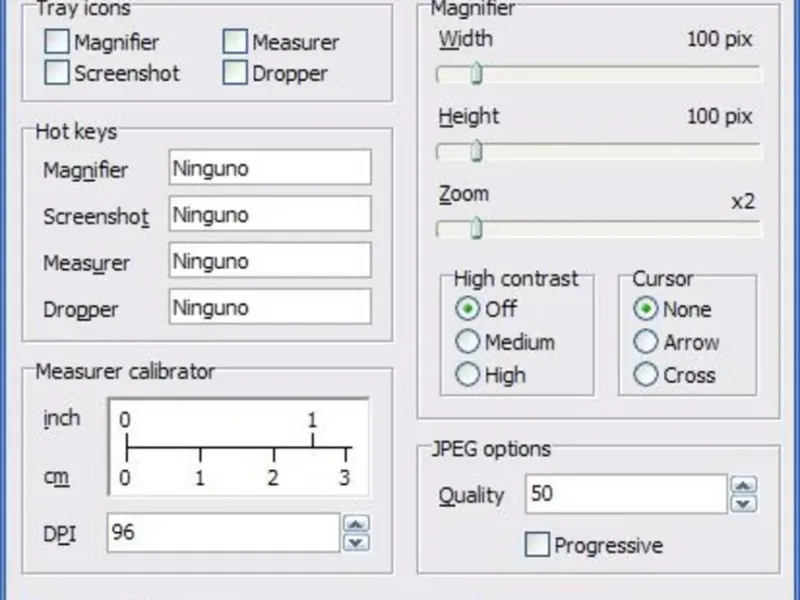Increase DPI with up stepper arrow

pos(356,523)
